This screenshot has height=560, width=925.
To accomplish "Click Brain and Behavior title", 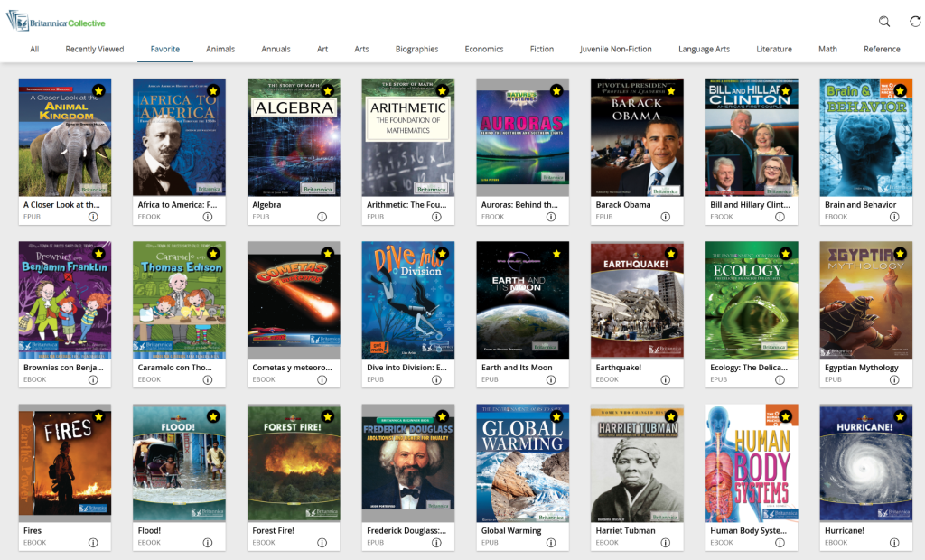I will pos(860,205).
